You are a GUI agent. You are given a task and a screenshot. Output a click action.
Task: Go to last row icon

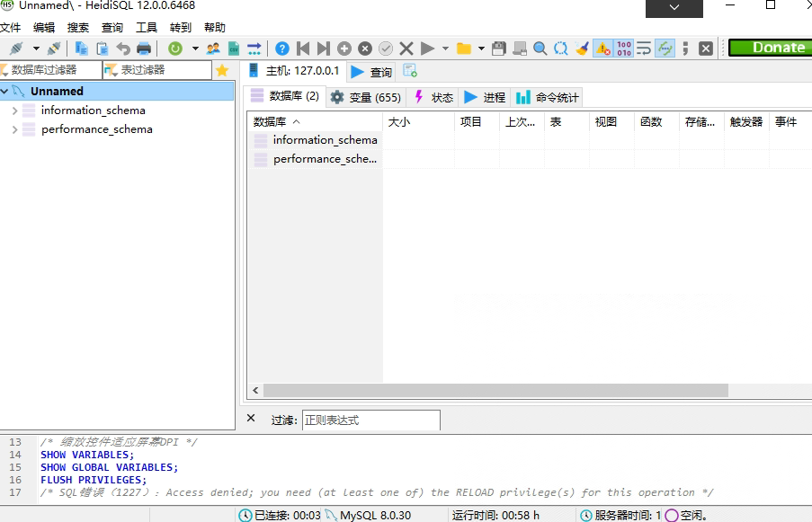(x=324, y=49)
